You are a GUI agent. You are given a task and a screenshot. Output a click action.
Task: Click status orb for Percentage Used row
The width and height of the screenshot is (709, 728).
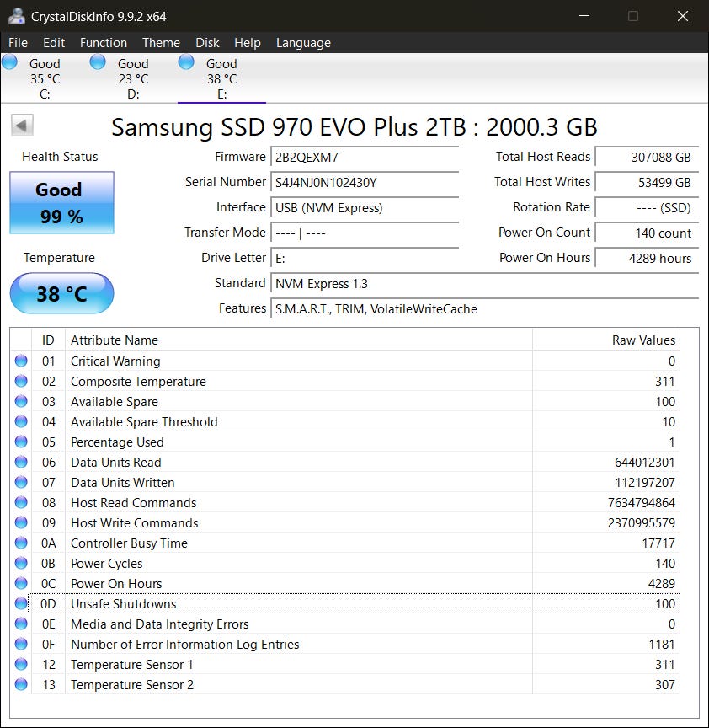click(x=21, y=442)
